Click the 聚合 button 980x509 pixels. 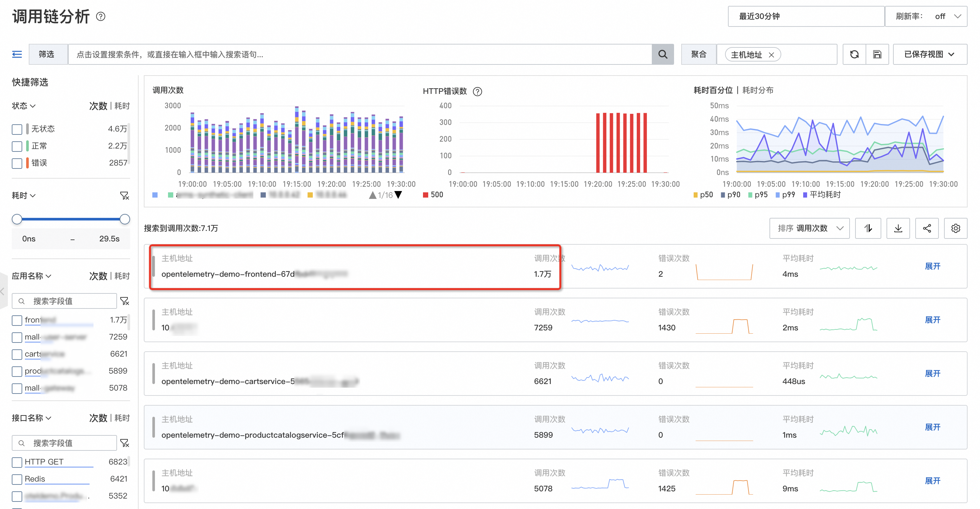pos(699,54)
